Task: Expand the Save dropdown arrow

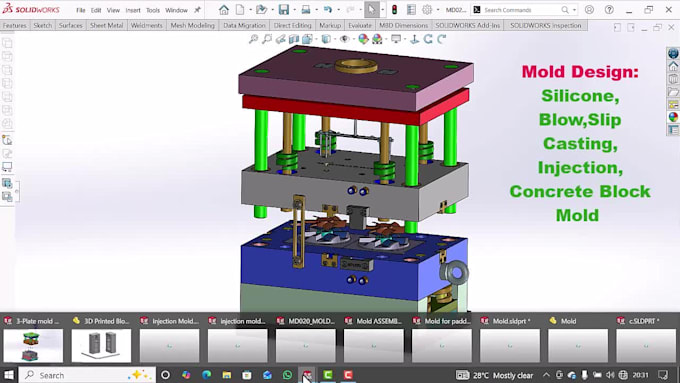Action: click(294, 10)
